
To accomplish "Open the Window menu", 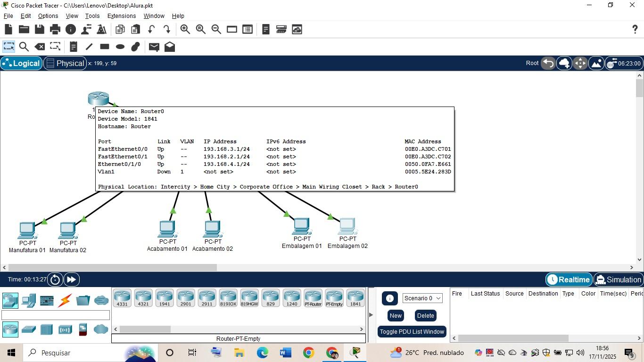I will (154, 16).
